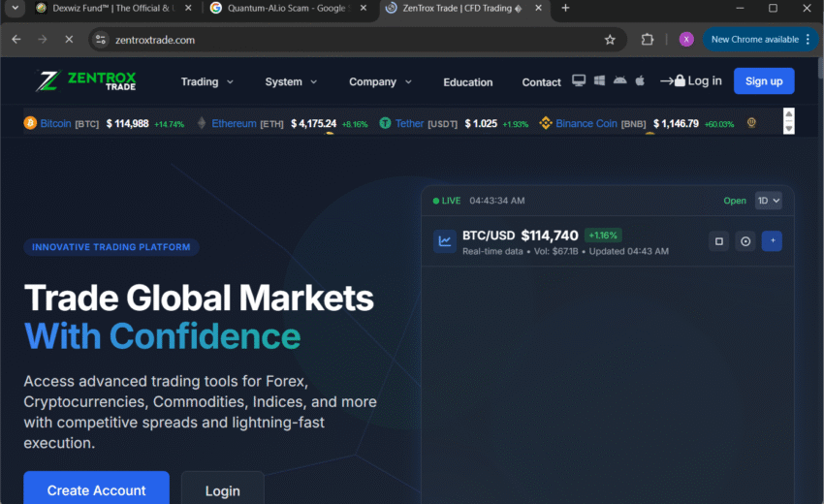Click the ZenTrox Trade logo
Image resolution: width=824 pixels, height=504 pixels.
point(85,81)
